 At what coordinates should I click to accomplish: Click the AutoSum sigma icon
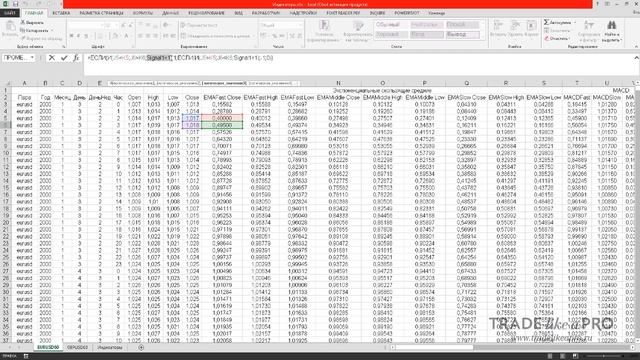(x=546, y=22)
